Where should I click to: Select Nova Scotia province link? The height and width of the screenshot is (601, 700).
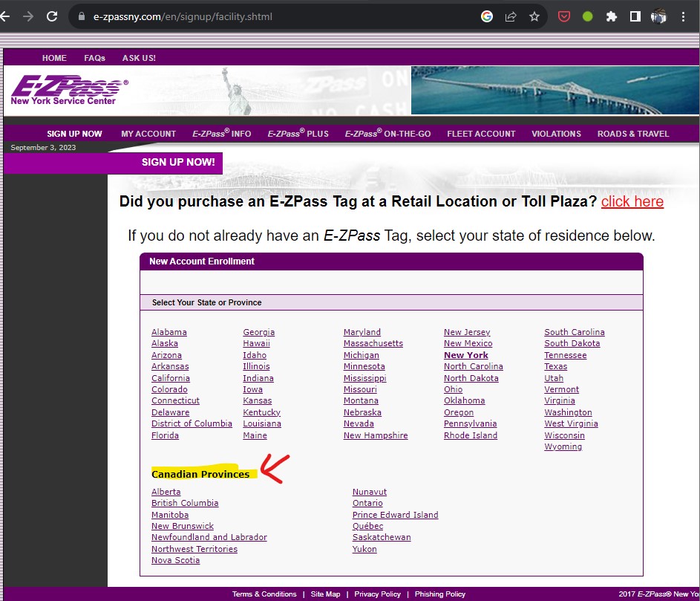(175, 560)
